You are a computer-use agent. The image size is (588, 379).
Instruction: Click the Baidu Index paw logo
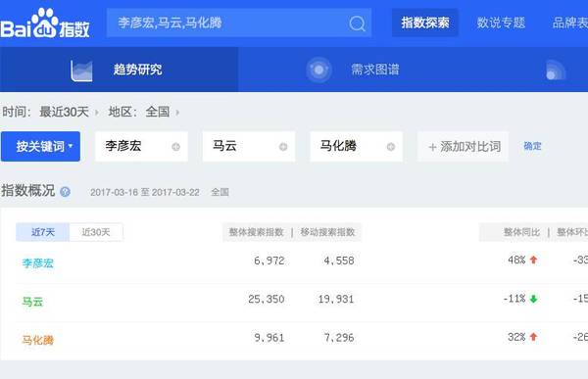[45, 24]
